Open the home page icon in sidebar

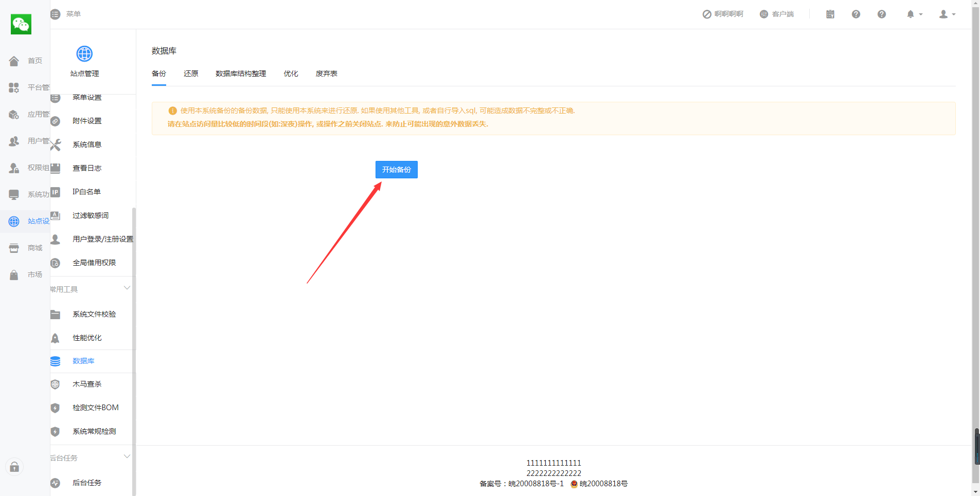click(14, 61)
